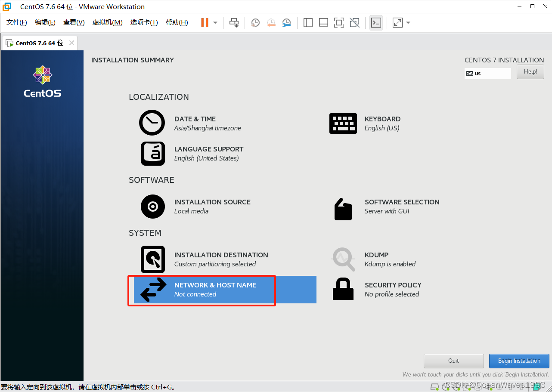Image resolution: width=552 pixels, height=392 pixels.
Task: Click the Security Policy padlock icon
Action: (343, 289)
